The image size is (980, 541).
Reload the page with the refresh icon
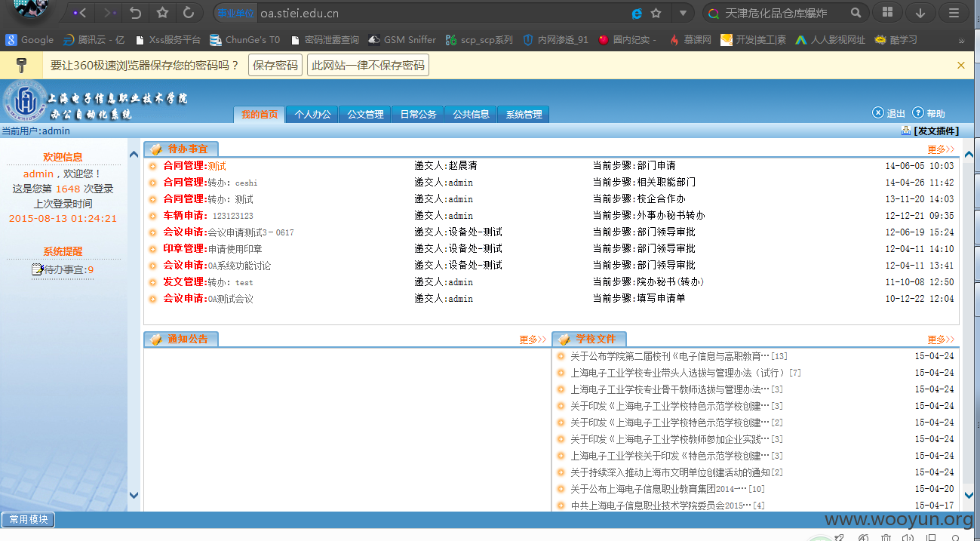point(189,13)
